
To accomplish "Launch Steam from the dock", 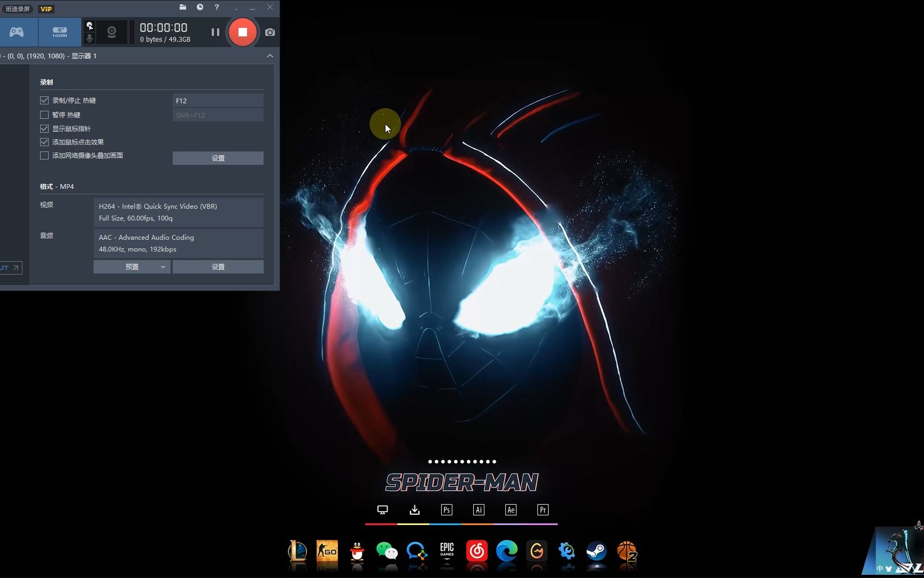I will 597,551.
